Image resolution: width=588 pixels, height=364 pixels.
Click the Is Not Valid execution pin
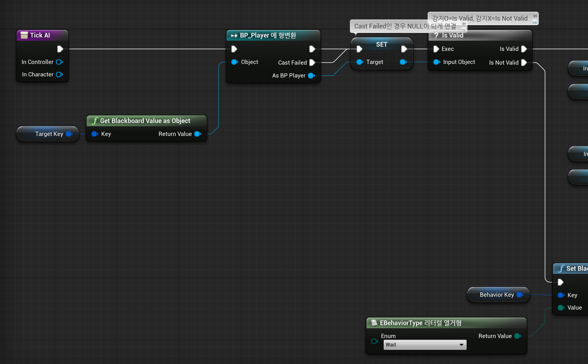[x=524, y=63]
